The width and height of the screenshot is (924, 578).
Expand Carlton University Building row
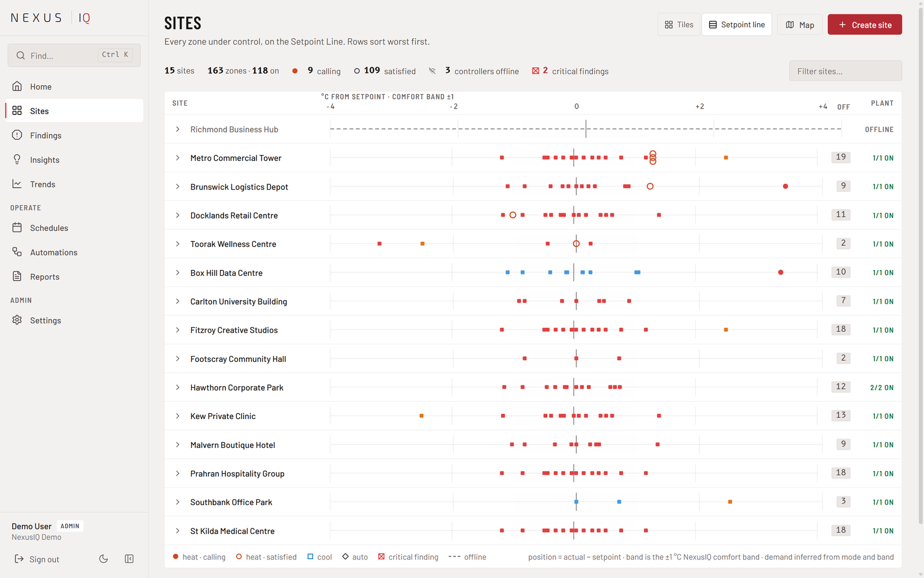tap(178, 301)
